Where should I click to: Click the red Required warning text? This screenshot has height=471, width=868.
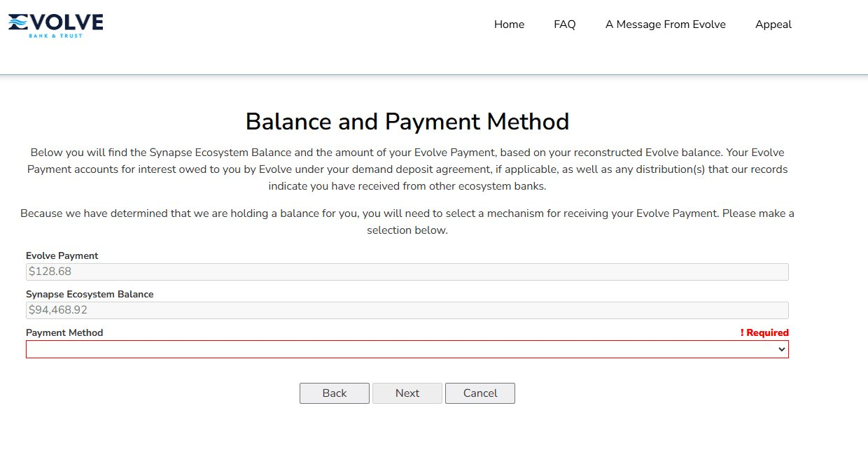764,333
